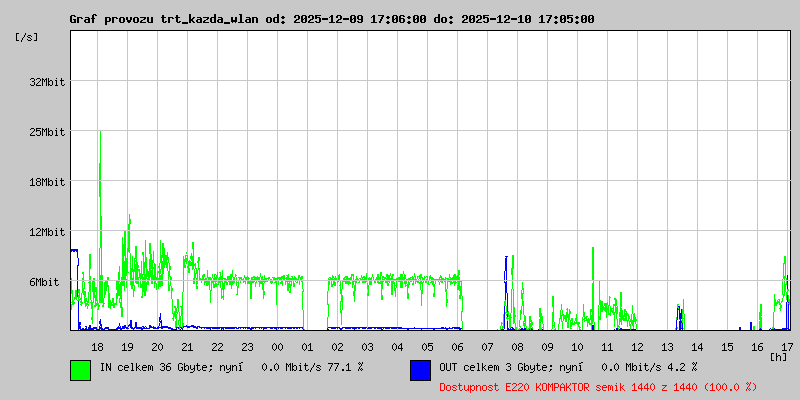Select the 18Mbit y-axis label

click(47, 182)
